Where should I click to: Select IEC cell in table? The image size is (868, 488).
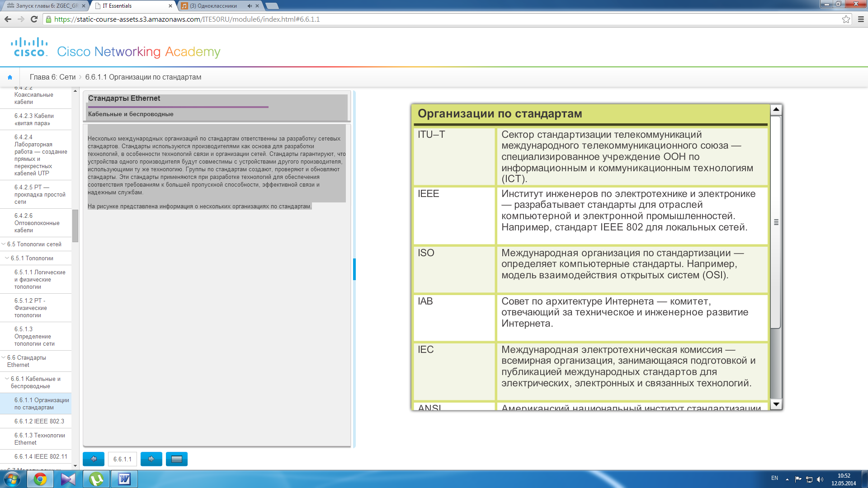tap(454, 372)
